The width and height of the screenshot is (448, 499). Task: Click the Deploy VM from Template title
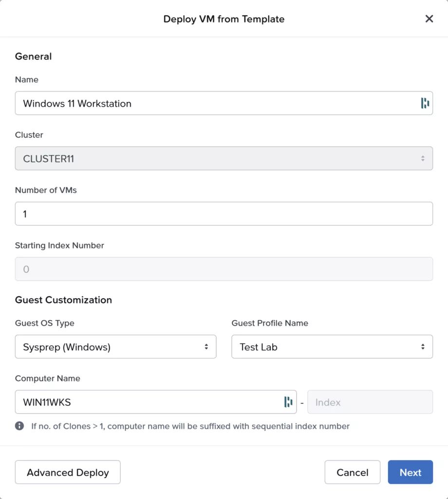click(224, 19)
